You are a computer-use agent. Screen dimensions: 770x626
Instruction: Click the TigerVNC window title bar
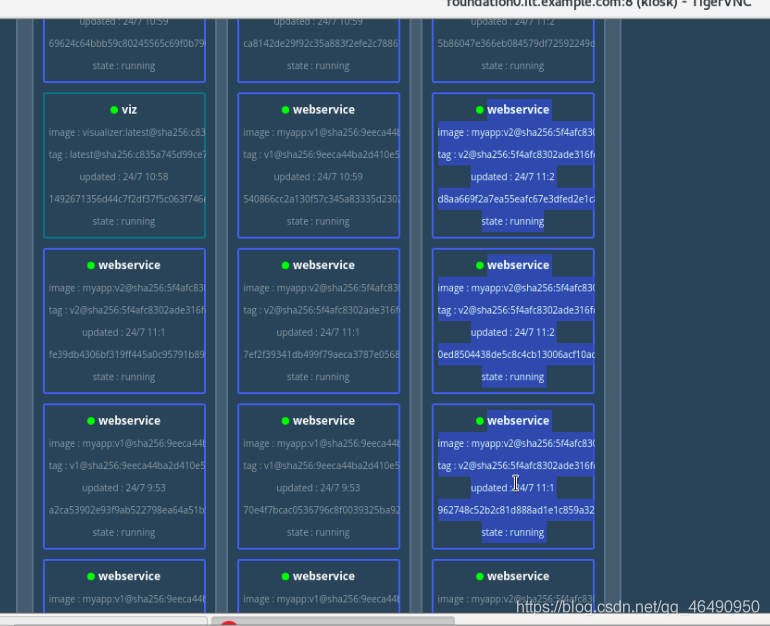[x=385, y=9]
